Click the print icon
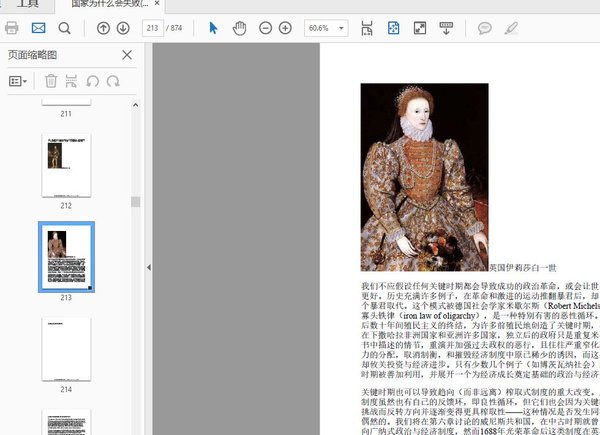The height and width of the screenshot is (435, 600). click(12, 28)
